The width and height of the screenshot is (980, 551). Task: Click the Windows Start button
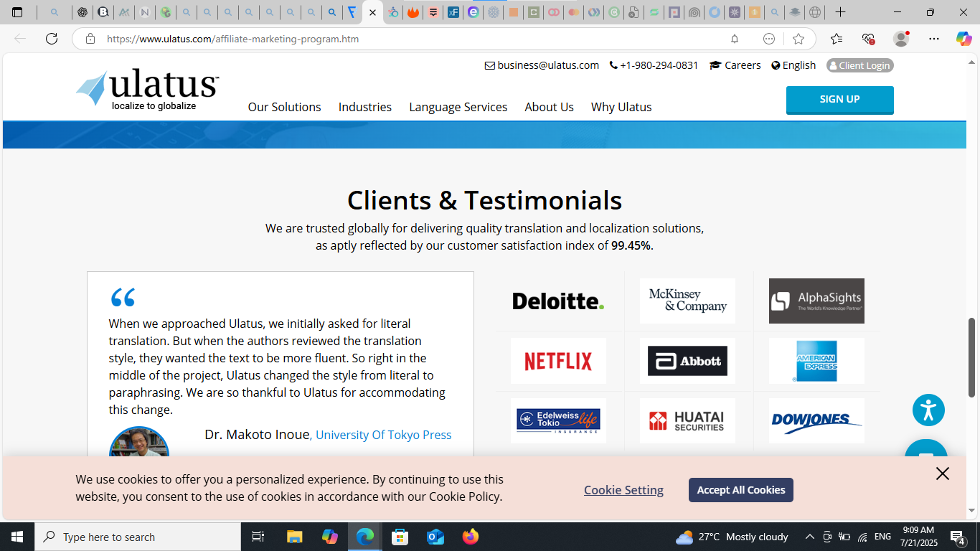click(17, 537)
